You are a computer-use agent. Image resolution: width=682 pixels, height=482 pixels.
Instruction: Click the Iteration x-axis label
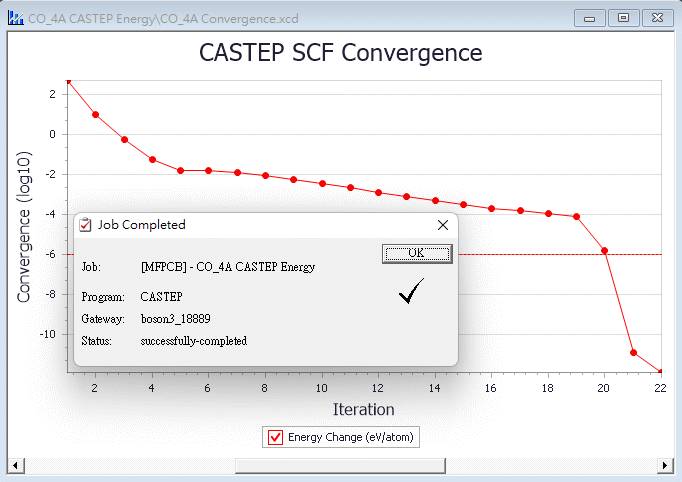tap(363, 410)
